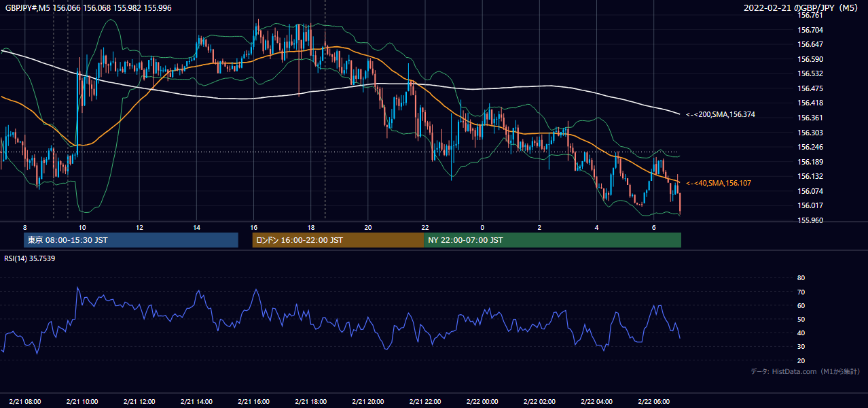Click RSI scale value 80
Screen dimensions: 868x408
pyautogui.click(x=801, y=278)
